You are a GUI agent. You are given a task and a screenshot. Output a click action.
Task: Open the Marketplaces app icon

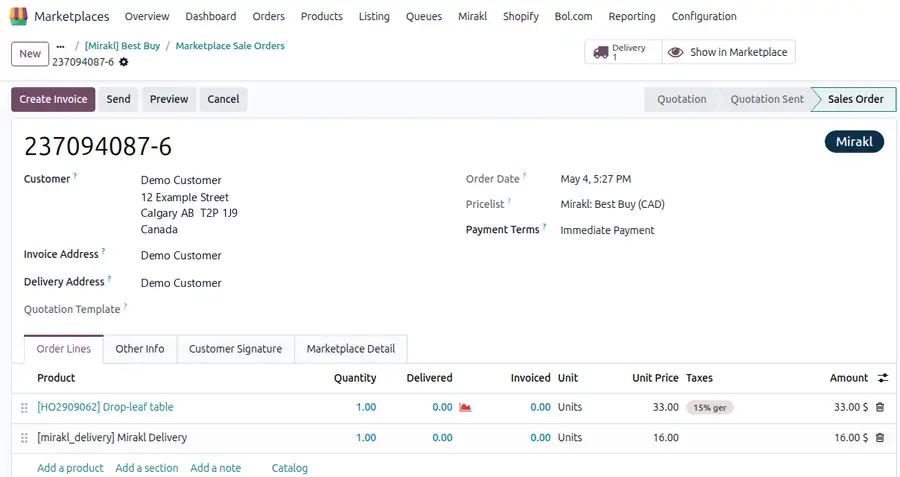18,16
